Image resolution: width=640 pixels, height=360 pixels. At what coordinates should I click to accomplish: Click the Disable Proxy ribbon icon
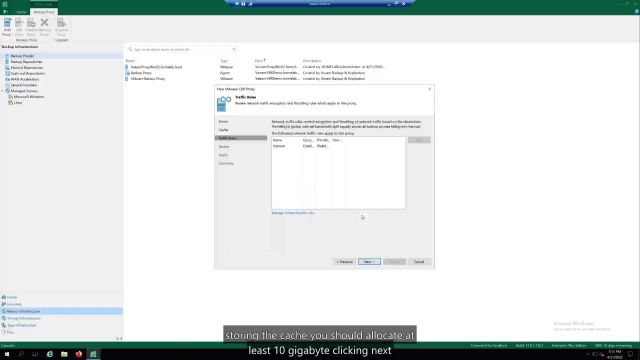[31, 27]
